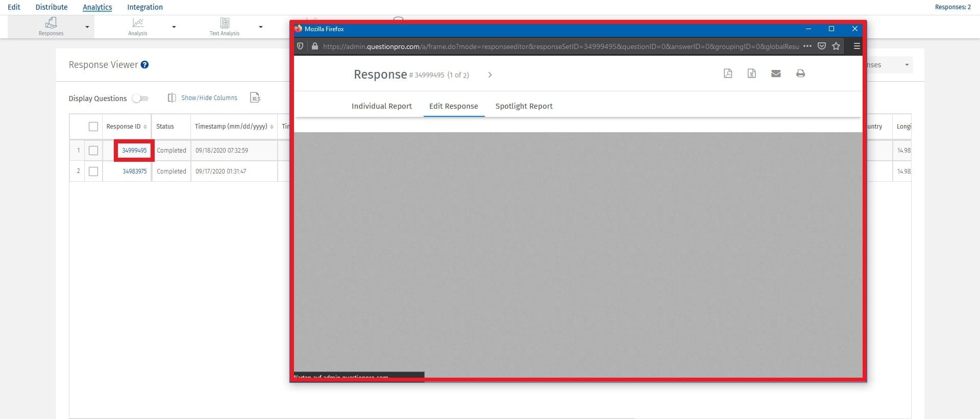
Task: Expand the Text Analysis dropdown arrow
Action: (x=261, y=27)
